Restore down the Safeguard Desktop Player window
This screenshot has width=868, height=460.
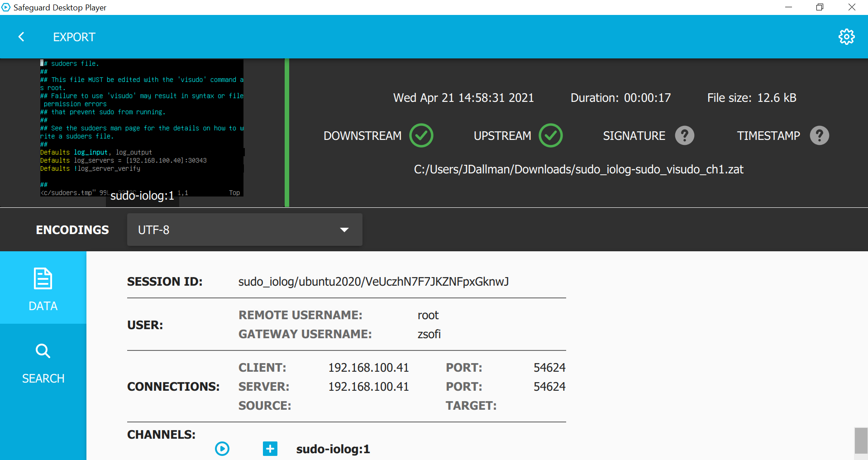point(820,7)
